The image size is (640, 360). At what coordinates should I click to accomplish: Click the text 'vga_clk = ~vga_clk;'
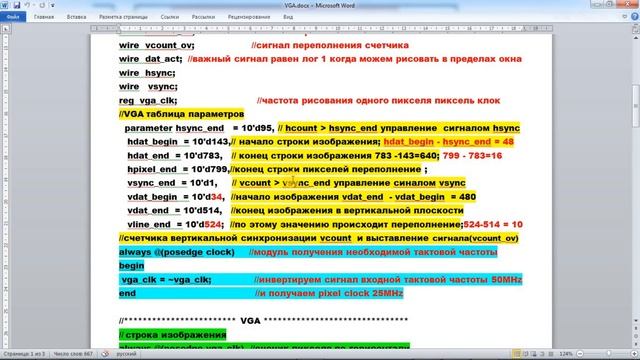167,280
